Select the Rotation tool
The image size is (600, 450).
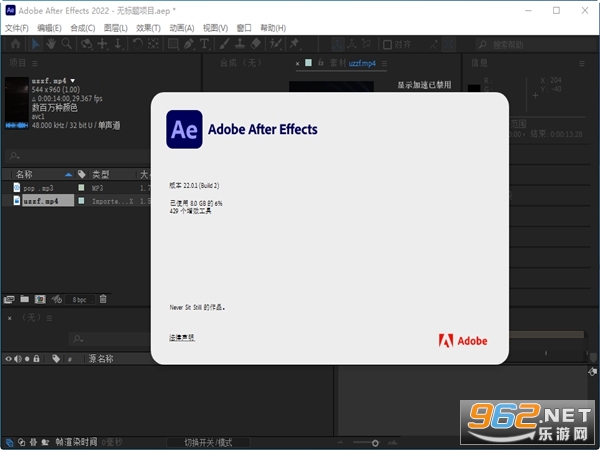[137, 44]
